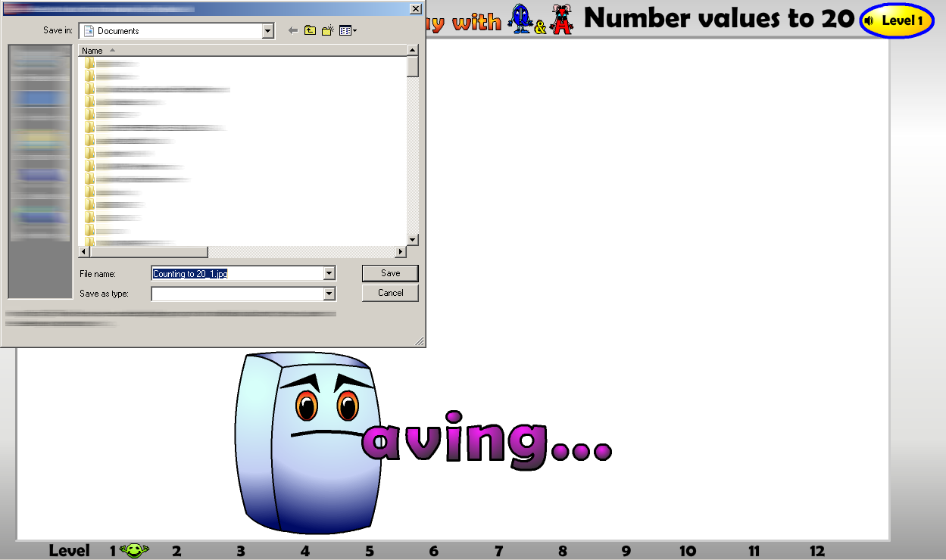Viewport: 946px width, 560px height.
Task: Click the yellow Level 1 button
Action: click(x=897, y=20)
